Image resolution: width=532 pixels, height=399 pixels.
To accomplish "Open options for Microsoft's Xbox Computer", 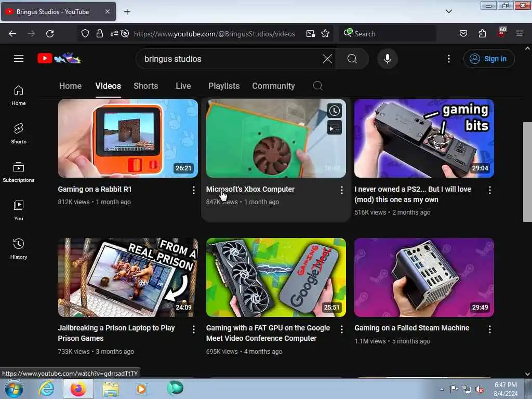I will 342,190.
